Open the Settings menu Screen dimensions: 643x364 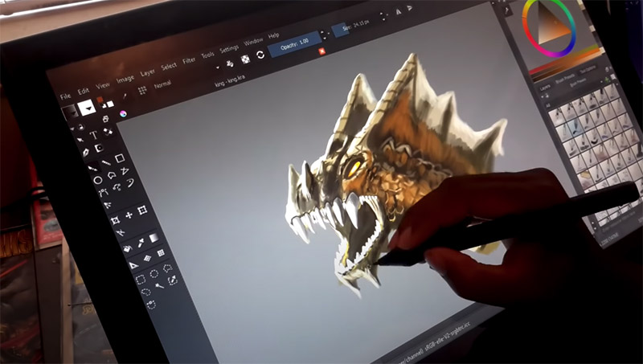229,48
